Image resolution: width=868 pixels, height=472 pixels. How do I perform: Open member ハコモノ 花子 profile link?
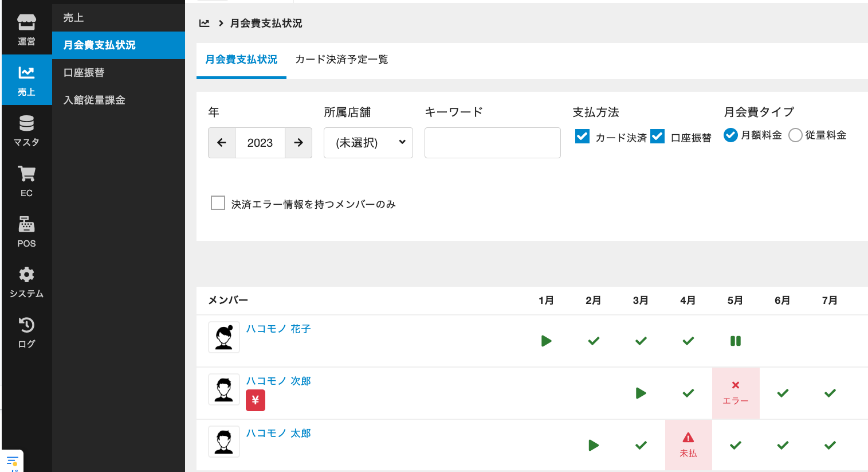tap(278, 329)
